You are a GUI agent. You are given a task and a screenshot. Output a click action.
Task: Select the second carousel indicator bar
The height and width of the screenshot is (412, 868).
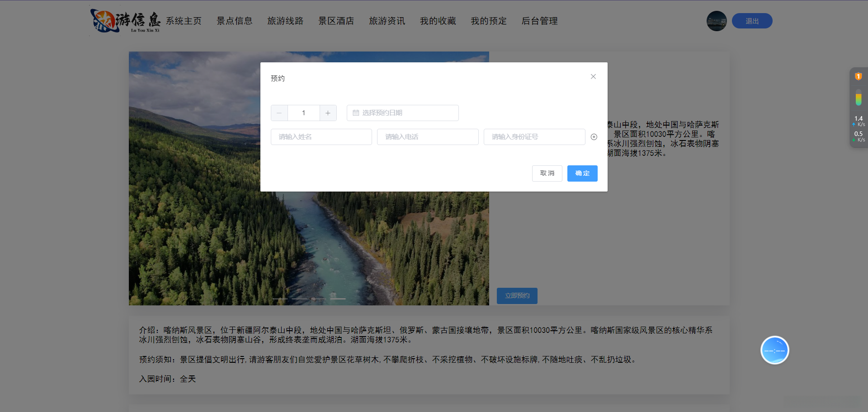pos(299,299)
